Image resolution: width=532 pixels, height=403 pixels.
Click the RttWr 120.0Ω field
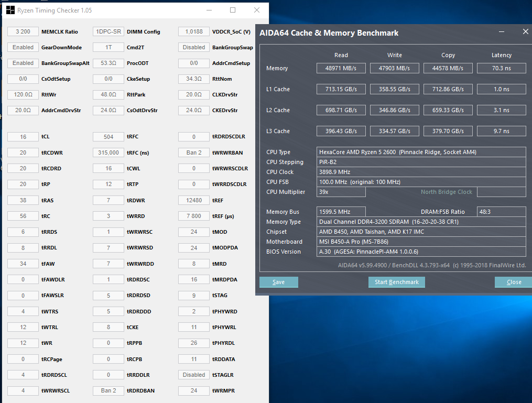click(x=23, y=95)
